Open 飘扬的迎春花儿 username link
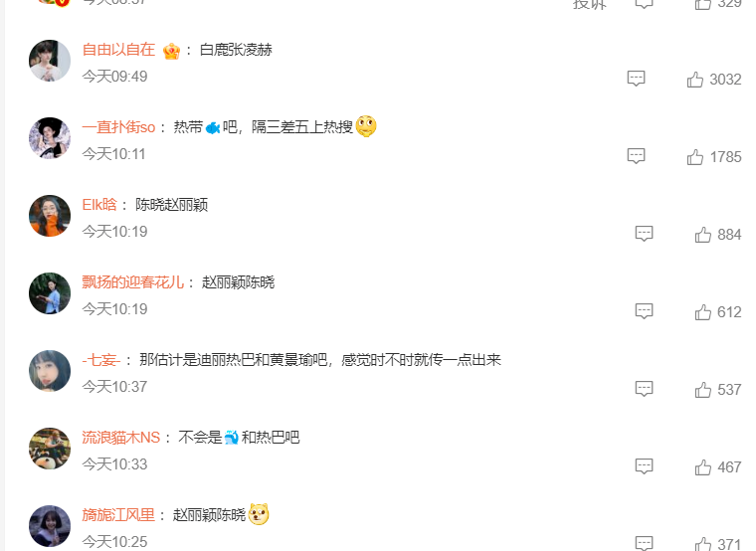 point(133,282)
